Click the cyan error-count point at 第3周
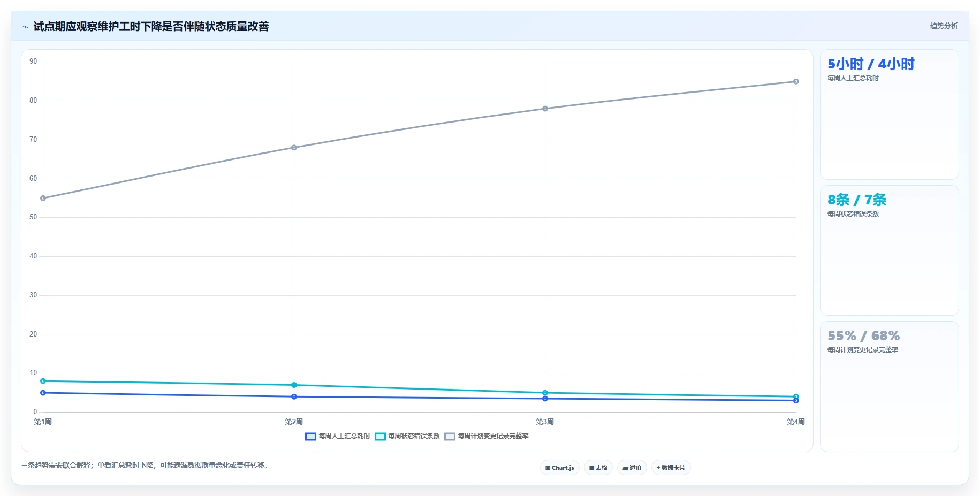Screen dimensions: 980x496 [545, 393]
